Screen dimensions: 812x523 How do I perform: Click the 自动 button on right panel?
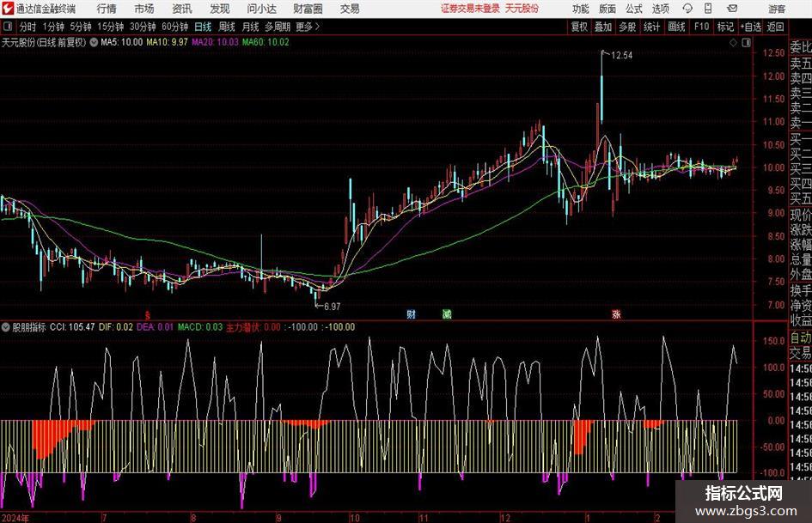[x=801, y=338]
